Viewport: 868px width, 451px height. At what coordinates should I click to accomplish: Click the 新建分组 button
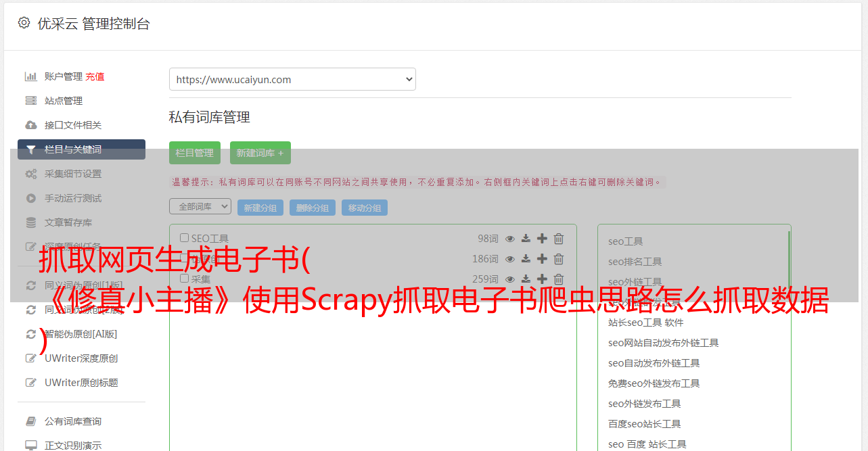pyautogui.click(x=260, y=208)
